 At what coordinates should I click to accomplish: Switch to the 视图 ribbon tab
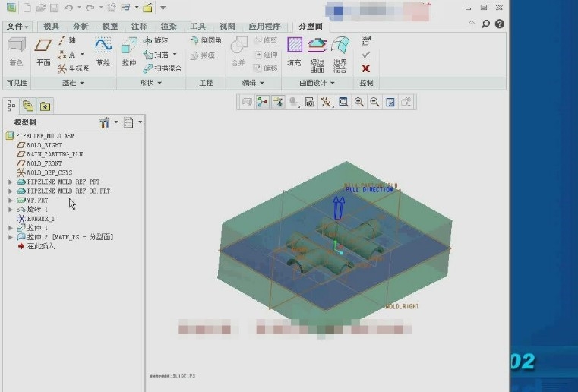[x=227, y=26]
